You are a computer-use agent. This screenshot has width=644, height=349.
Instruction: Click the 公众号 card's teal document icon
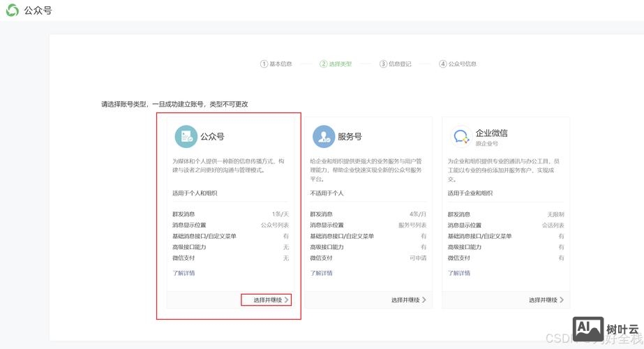tap(186, 137)
